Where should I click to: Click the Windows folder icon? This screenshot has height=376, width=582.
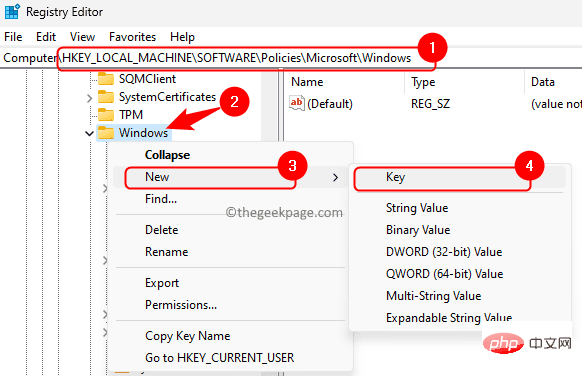[106, 133]
